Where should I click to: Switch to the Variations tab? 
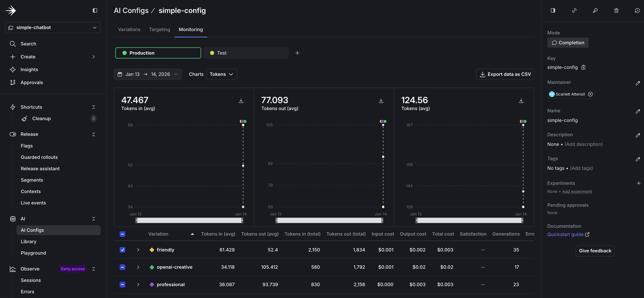pos(129,30)
